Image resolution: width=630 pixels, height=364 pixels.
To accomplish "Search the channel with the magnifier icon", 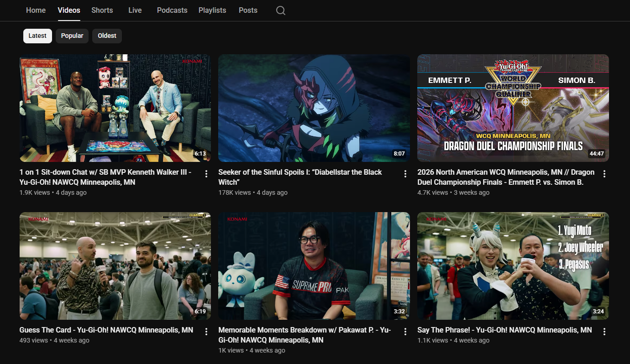I will pyautogui.click(x=281, y=10).
